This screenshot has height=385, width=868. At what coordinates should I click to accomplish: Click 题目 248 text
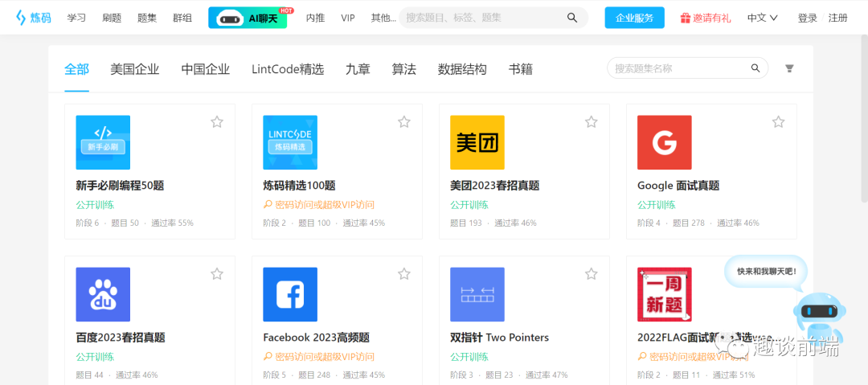(x=314, y=375)
